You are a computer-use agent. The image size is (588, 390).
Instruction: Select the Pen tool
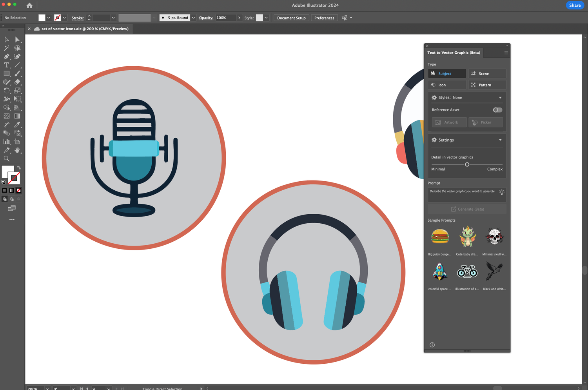click(6, 56)
